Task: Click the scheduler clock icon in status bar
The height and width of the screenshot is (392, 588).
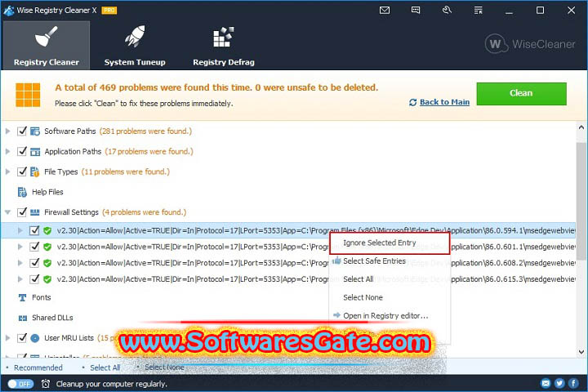Action: coord(46,384)
